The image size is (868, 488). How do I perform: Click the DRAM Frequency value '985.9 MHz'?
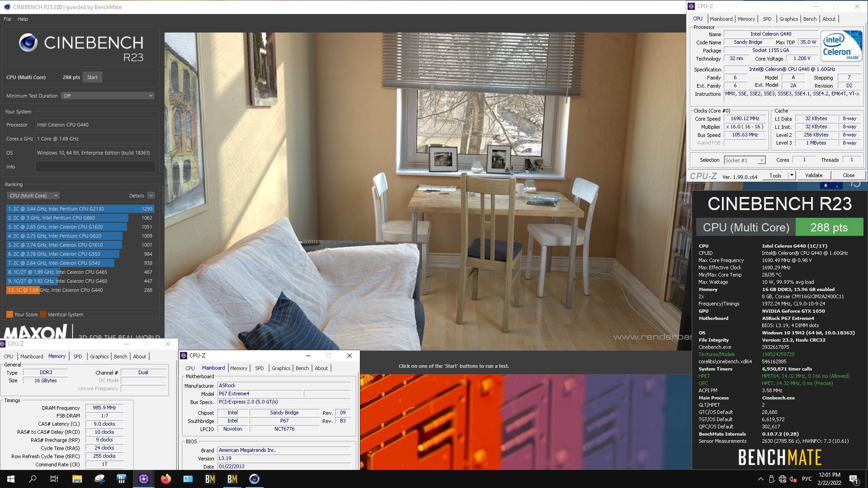104,408
